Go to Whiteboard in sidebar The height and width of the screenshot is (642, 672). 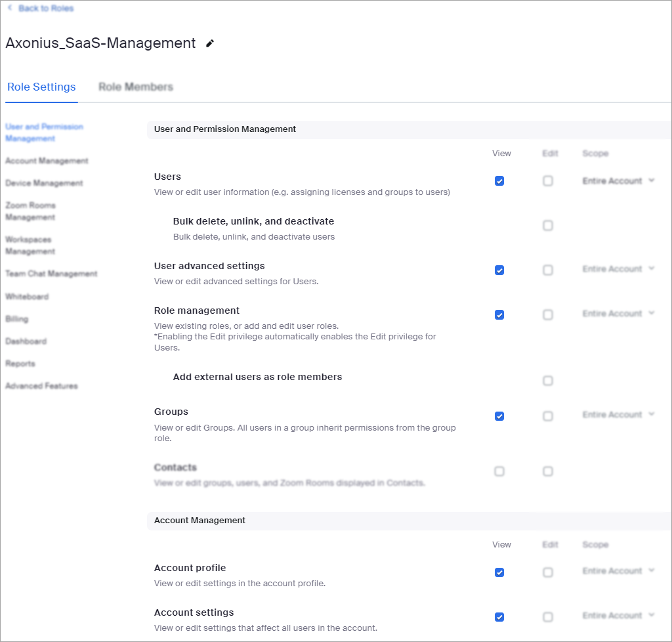point(27,297)
